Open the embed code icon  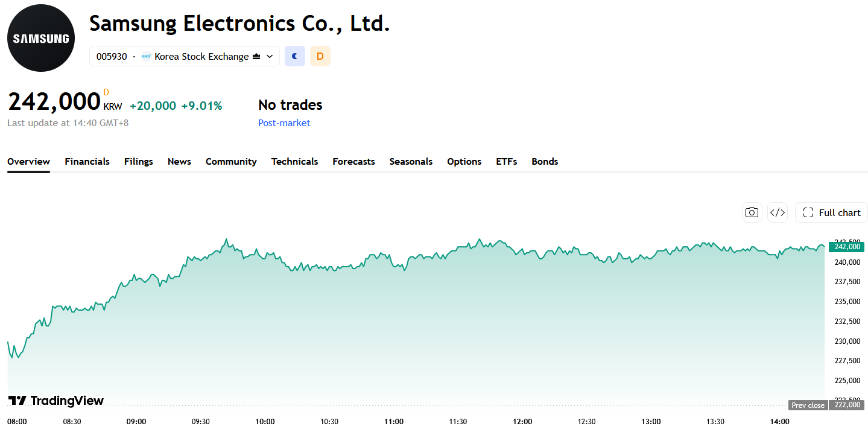point(778,212)
